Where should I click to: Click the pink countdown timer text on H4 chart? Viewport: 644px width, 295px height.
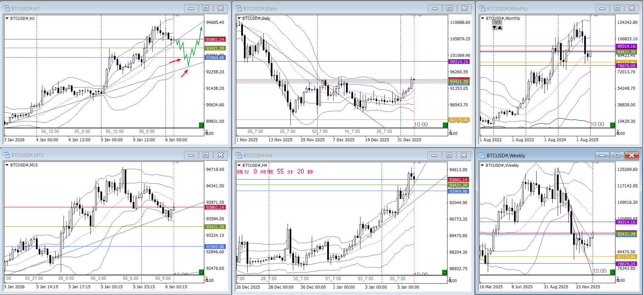click(275, 172)
